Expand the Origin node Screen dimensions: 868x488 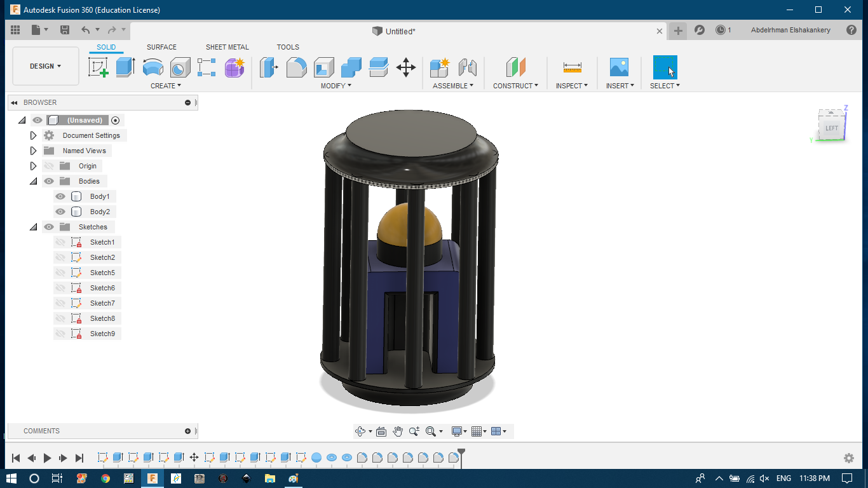coord(34,166)
